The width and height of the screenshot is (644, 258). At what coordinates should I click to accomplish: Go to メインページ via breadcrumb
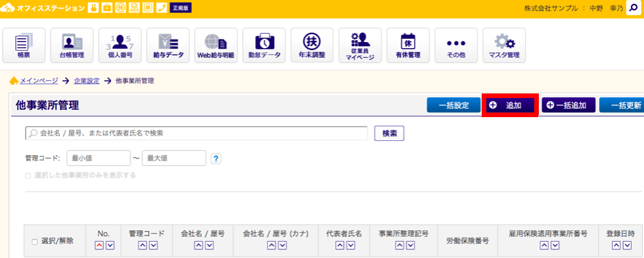point(39,81)
